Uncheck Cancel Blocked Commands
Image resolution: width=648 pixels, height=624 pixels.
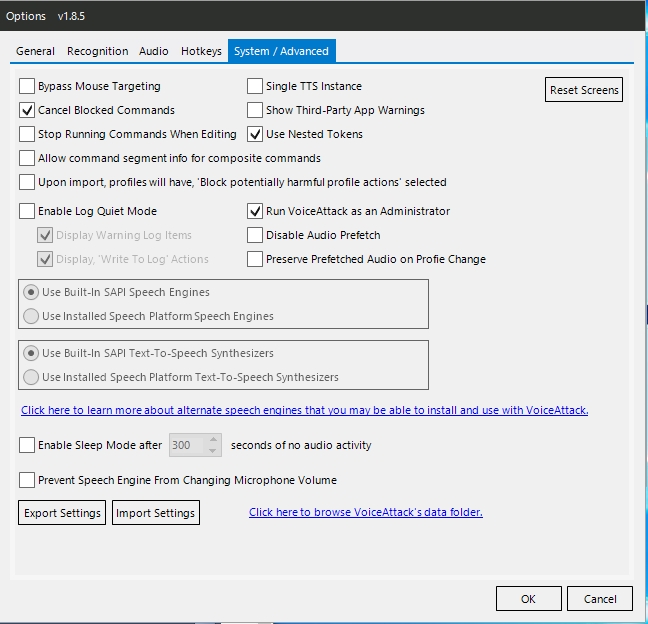coord(27,110)
